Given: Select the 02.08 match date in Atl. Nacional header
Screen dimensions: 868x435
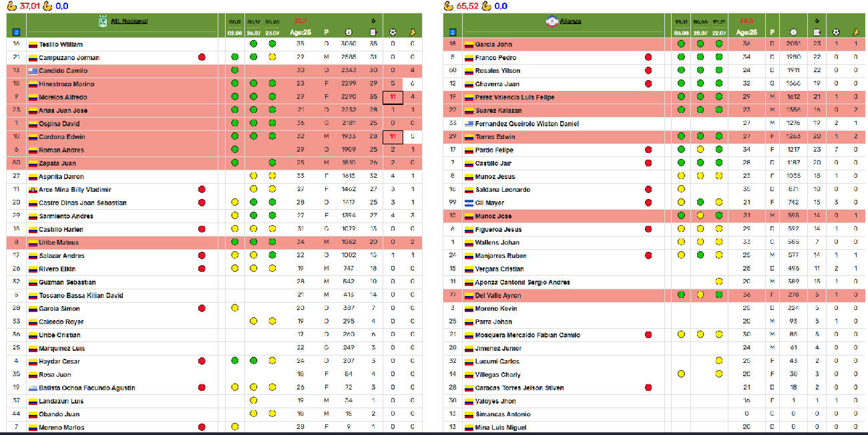Looking at the screenshot, I should pos(234,32).
